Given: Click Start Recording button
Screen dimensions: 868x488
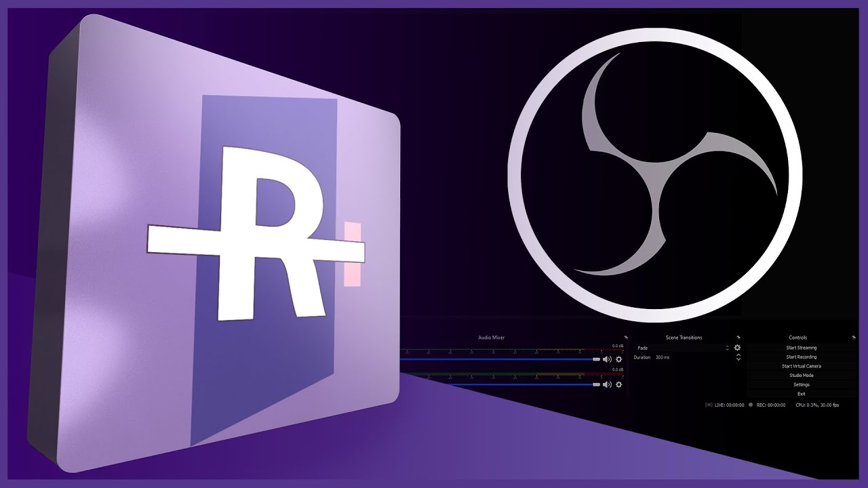Looking at the screenshot, I should point(802,357).
